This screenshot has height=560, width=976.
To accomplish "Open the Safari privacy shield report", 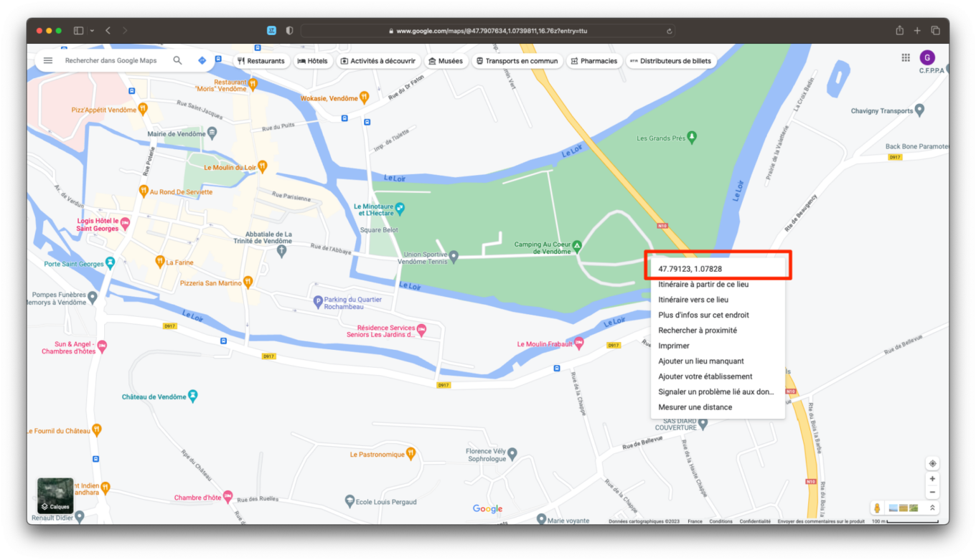I will (x=289, y=31).
